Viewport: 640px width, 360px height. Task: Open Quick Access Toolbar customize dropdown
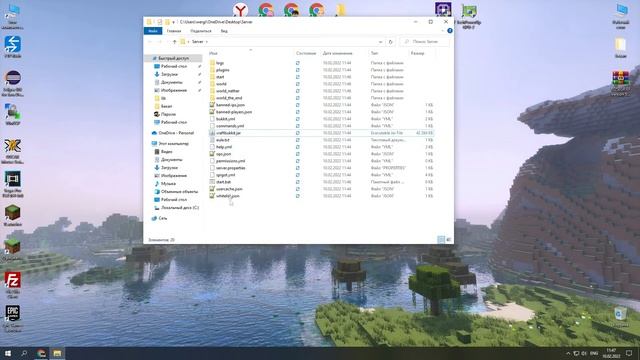[x=173, y=22]
